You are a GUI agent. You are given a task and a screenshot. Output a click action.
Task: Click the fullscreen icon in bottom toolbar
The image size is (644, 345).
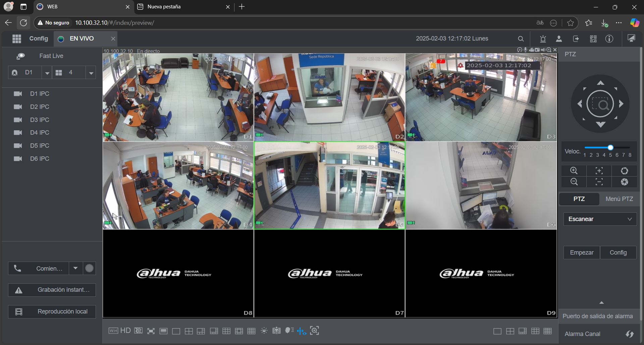pos(151,331)
